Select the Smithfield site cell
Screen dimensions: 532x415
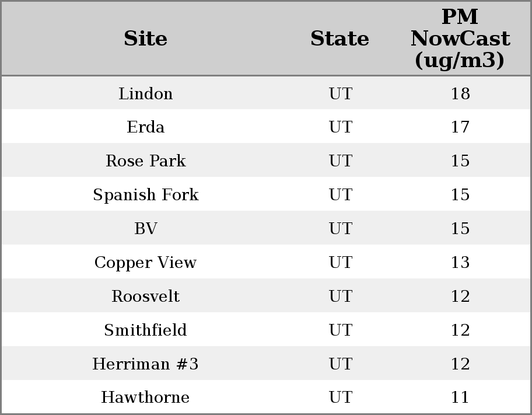[x=145, y=330]
